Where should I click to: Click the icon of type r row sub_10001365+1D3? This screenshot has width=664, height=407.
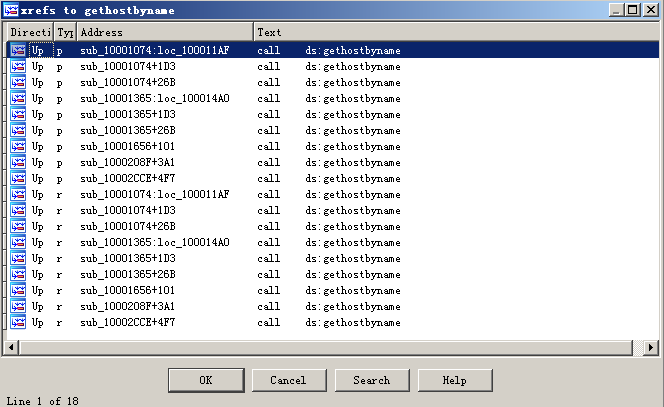tap(18, 258)
